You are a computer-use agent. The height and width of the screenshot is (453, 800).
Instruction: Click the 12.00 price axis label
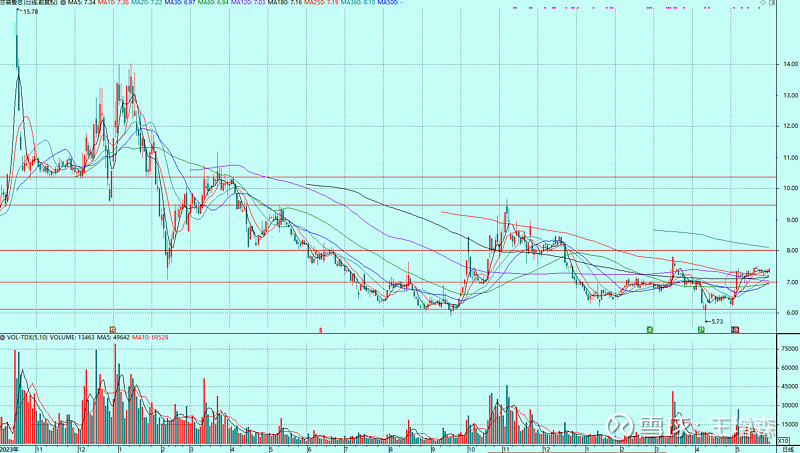click(791, 127)
